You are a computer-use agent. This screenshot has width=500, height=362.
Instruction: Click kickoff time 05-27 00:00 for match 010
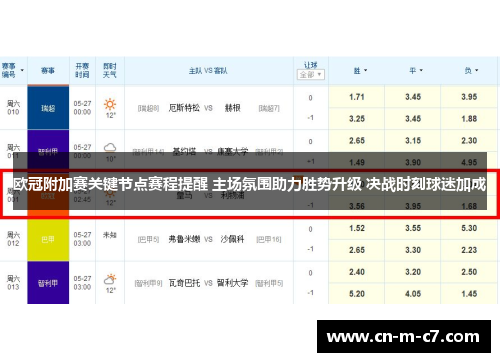pyautogui.click(x=82, y=108)
